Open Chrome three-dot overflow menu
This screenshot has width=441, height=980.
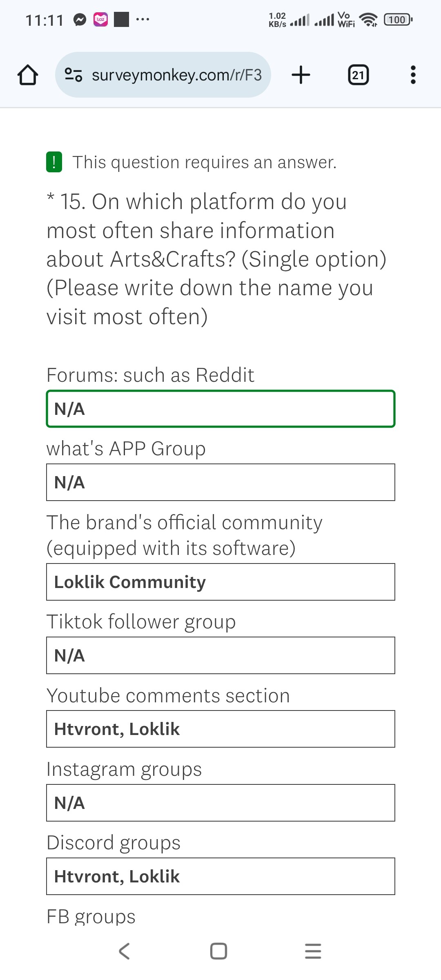point(413,75)
